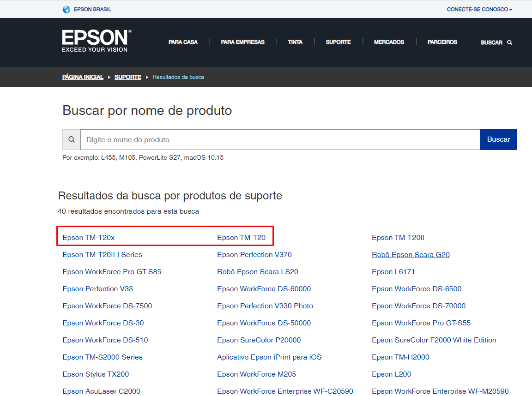This screenshot has height=396, width=532.
Task: Open Epson WorkForce Enterprise WF-M20590 result
Action: (x=441, y=391)
